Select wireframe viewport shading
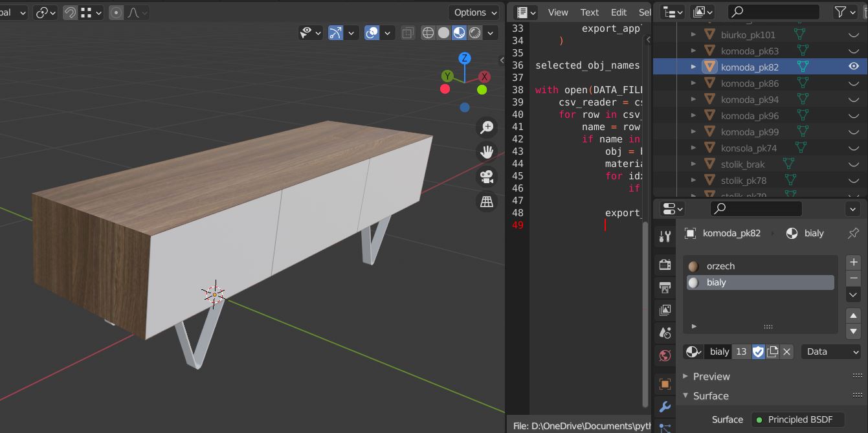The width and height of the screenshot is (868, 433). 428,33
